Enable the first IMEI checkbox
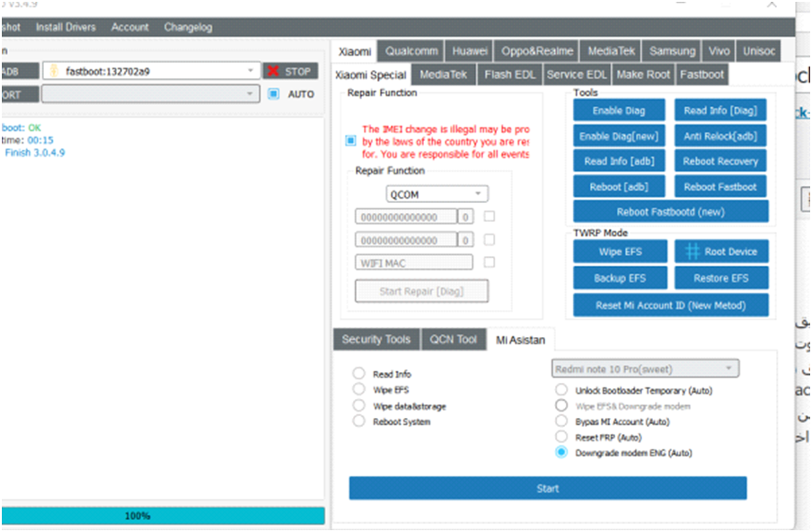 point(489,216)
